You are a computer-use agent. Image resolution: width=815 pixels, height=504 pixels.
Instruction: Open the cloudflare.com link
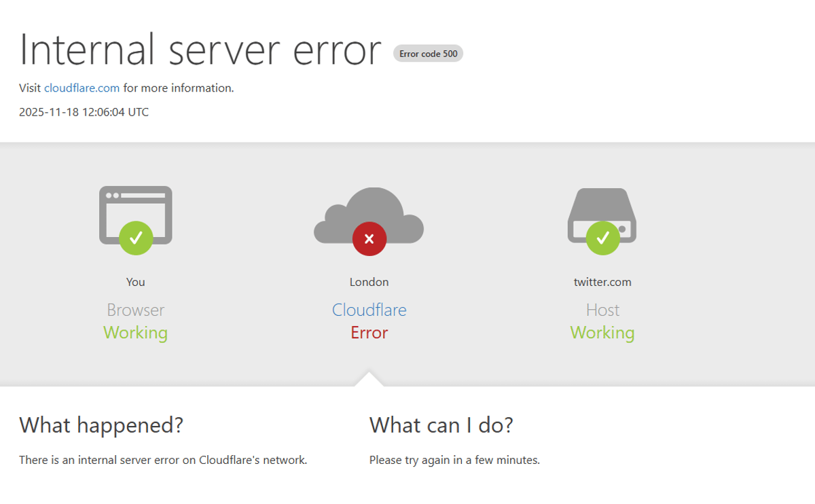coord(82,88)
